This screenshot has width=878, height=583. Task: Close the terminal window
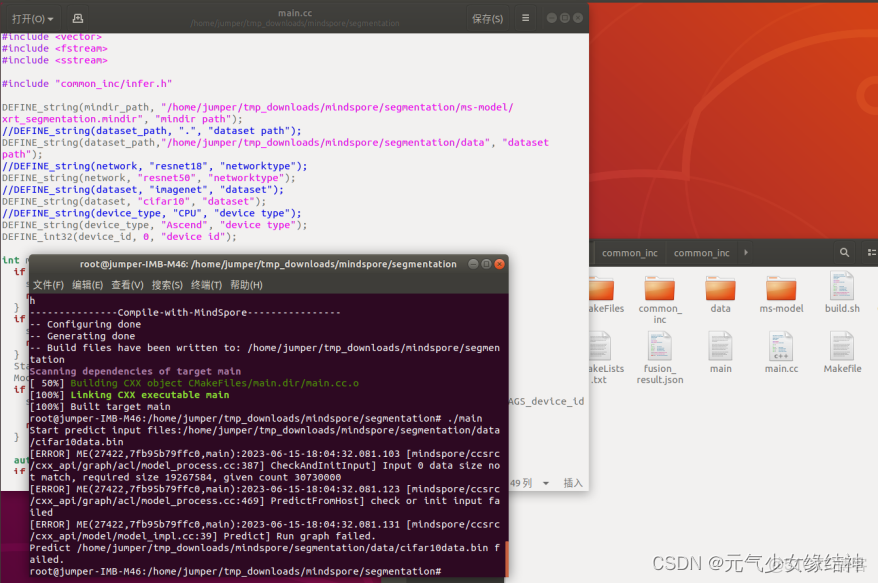[499, 264]
